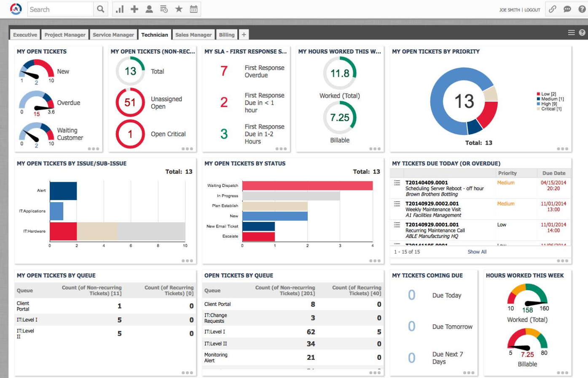
Task: Click the help question mark in the tab bar
Action: coord(582,32)
